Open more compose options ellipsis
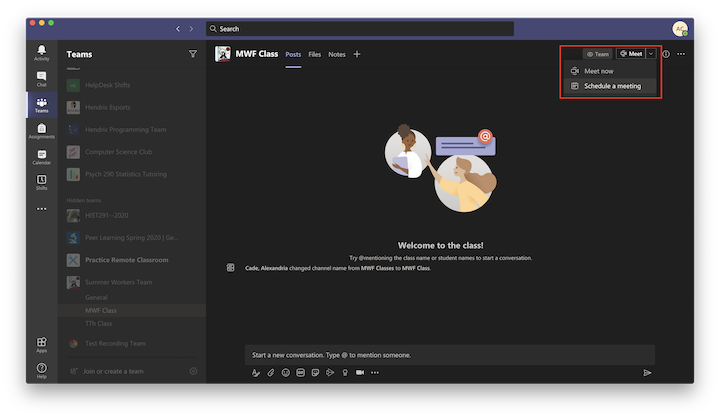The image size is (720, 418). point(375,373)
